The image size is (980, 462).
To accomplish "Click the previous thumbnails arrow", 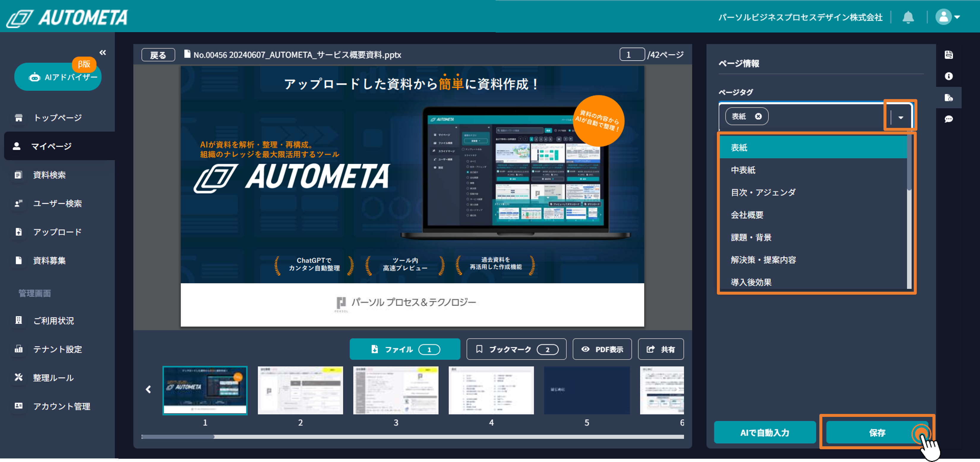I will [148, 389].
